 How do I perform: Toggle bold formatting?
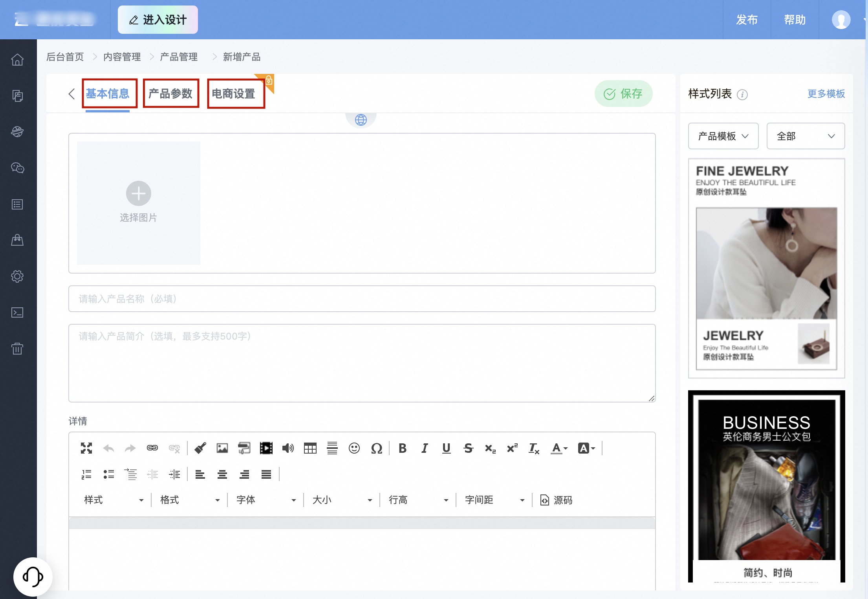403,448
